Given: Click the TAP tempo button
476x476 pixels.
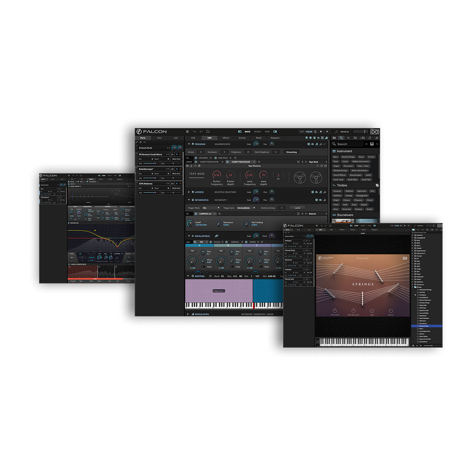Looking at the screenshot, I should click(x=301, y=132).
